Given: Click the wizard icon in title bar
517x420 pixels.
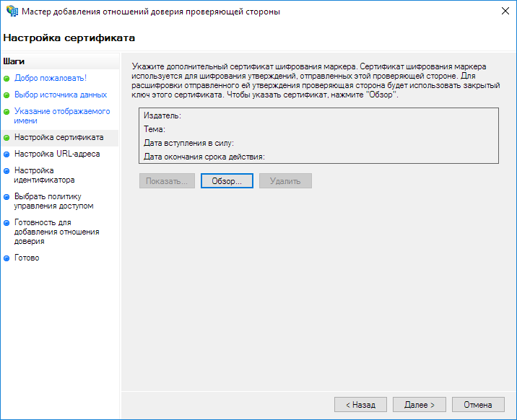Looking at the screenshot, I should coord(12,12).
